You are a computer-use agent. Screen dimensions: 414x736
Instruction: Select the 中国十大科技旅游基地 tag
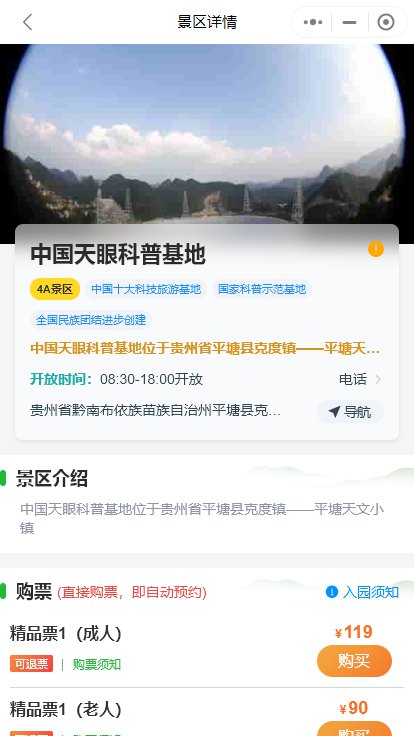coord(146,289)
